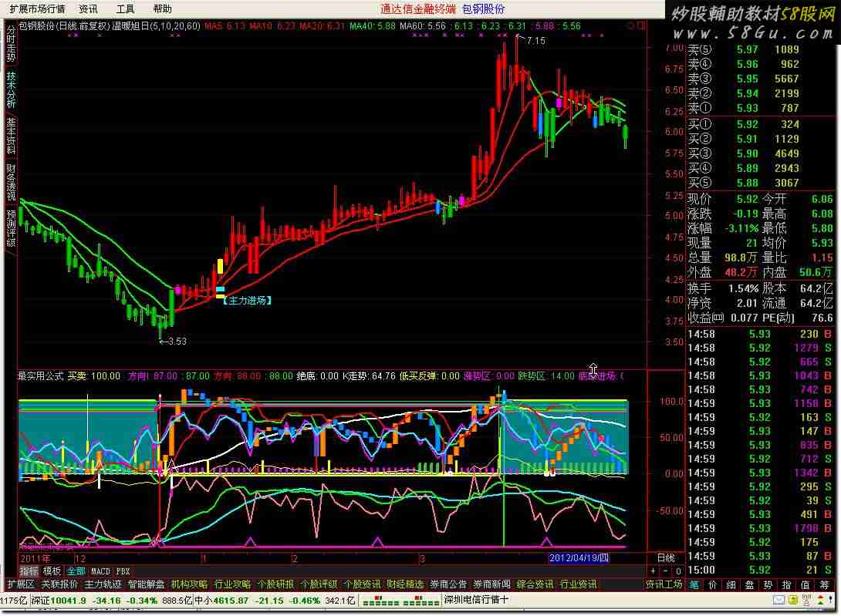Click the 换手 turnover value 1.54%
Screen dimensions: 841x616
click(x=743, y=288)
